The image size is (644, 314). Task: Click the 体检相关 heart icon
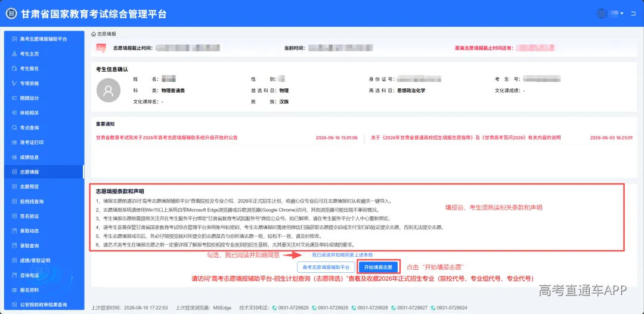click(x=14, y=113)
